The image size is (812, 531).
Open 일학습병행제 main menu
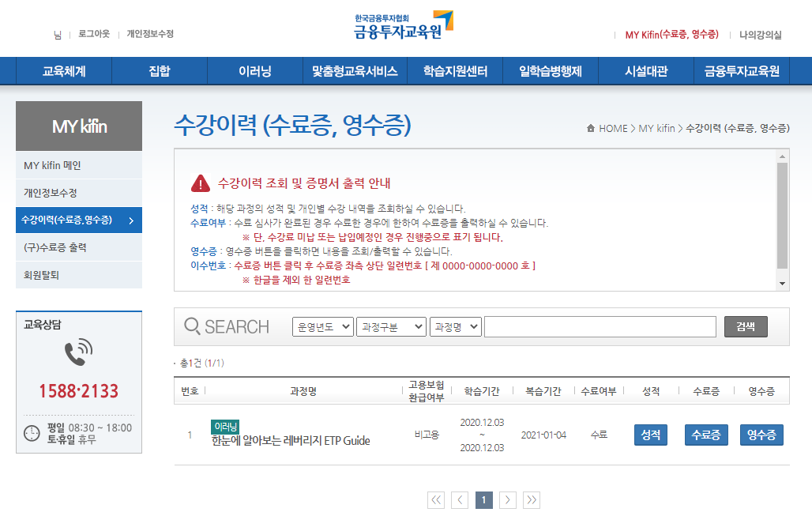(x=551, y=71)
